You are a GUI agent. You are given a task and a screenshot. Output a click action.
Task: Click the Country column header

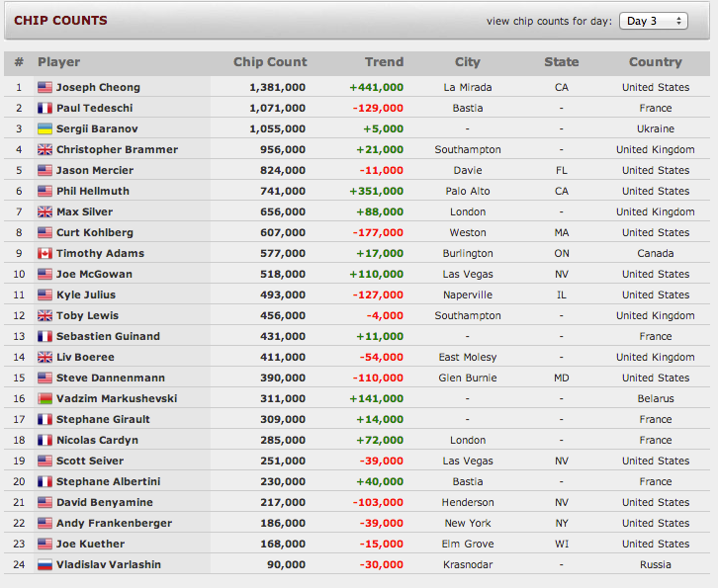click(x=656, y=62)
